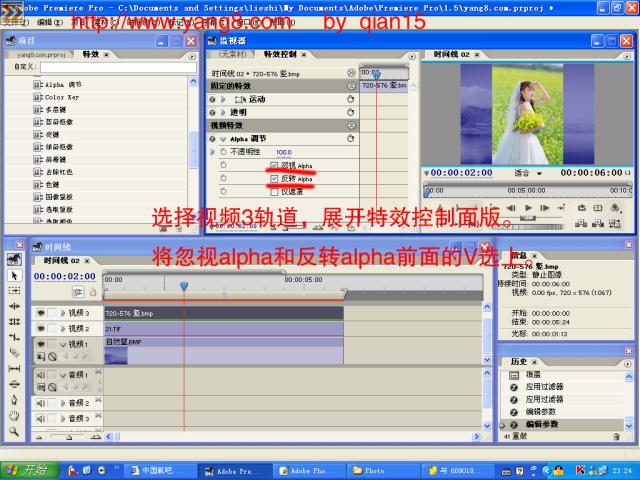This screenshot has width=640, height=480.
Task: Open the Photo folder taskbar button
Action: click(x=383, y=471)
